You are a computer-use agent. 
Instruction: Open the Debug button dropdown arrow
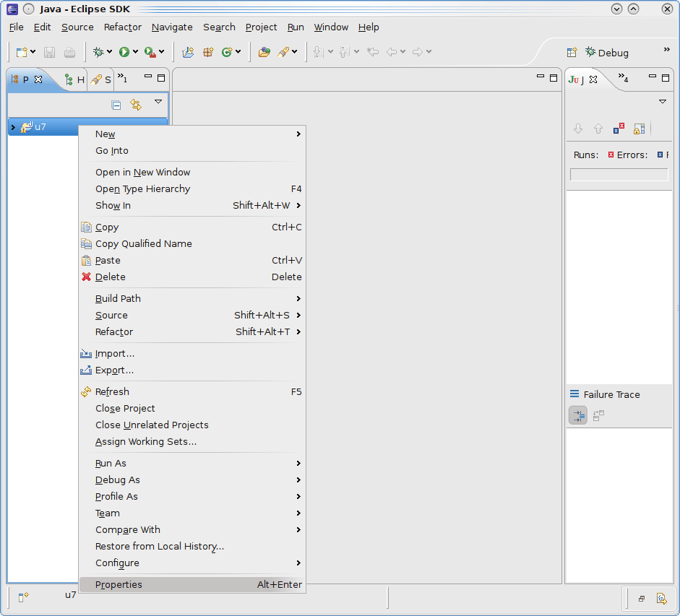(x=109, y=52)
